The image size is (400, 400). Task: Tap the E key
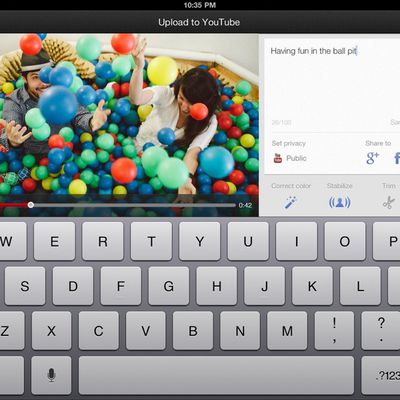55,241
